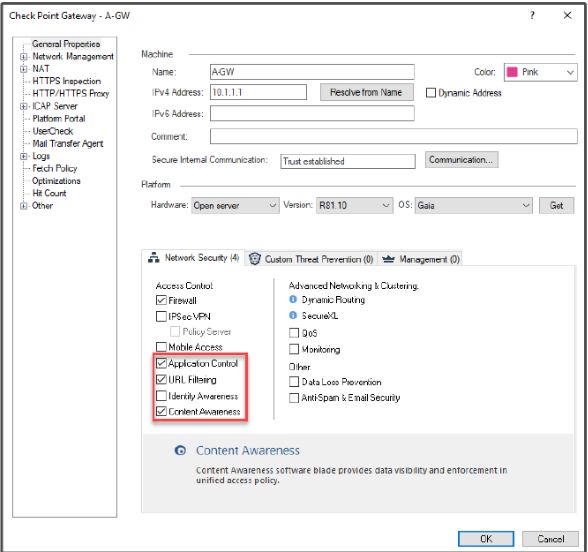Viewport: 588px width, 552px height.
Task: Select Hit Count in the tree
Action: click(49, 193)
